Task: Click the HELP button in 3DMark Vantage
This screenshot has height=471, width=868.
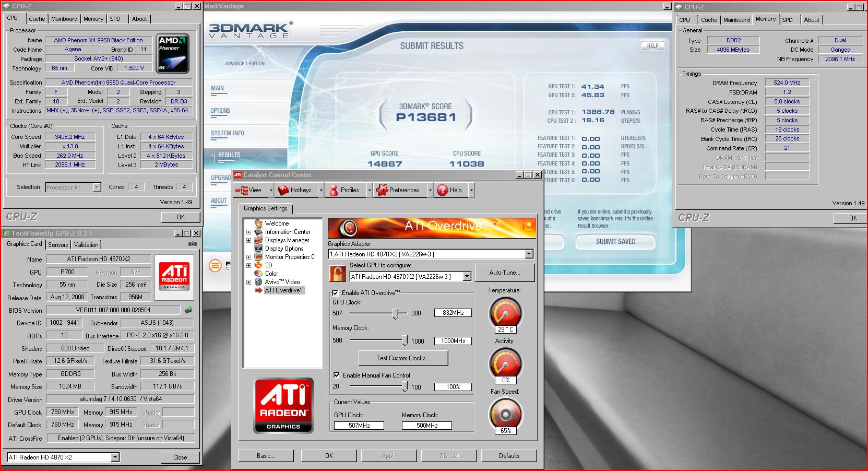Action: pos(652,45)
